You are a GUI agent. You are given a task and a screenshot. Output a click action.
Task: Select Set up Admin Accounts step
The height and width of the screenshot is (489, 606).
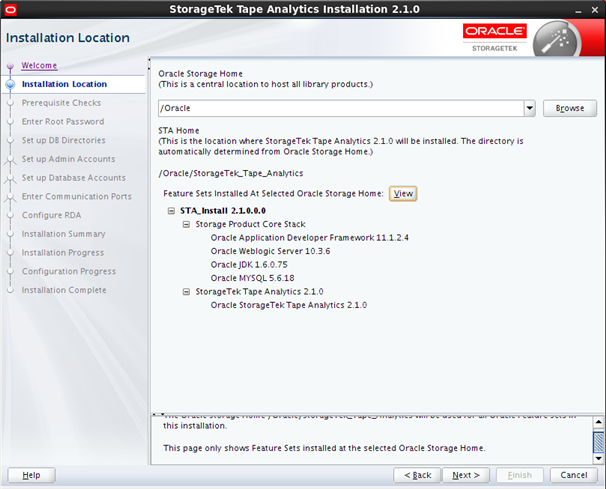pos(68,159)
